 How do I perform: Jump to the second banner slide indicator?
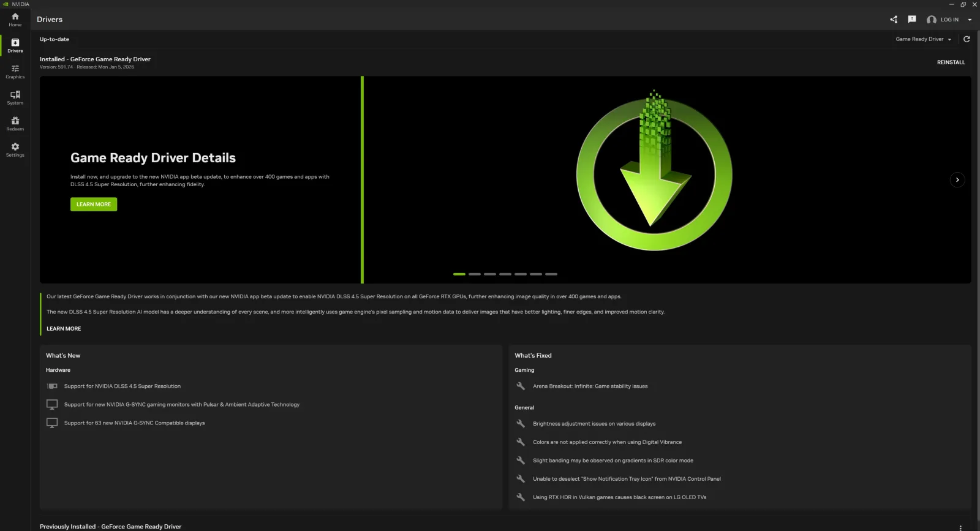pyautogui.click(x=475, y=274)
